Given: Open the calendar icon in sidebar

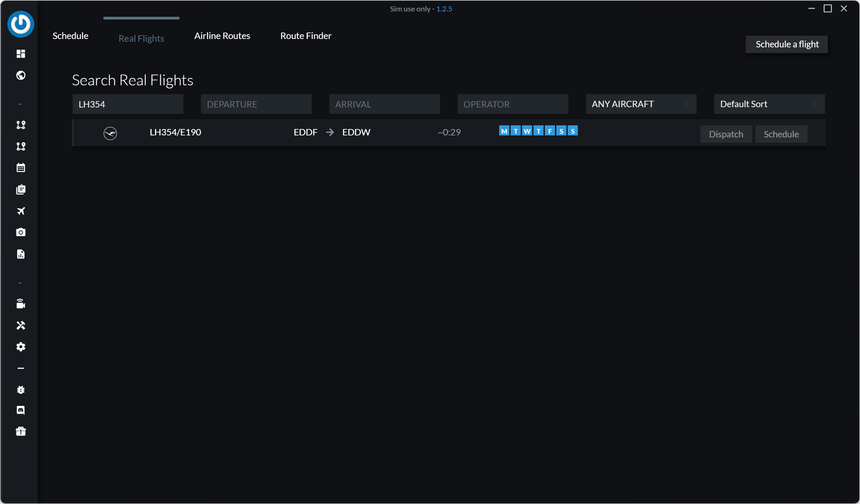Looking at the screenshot, I should (x=21, y=168).
